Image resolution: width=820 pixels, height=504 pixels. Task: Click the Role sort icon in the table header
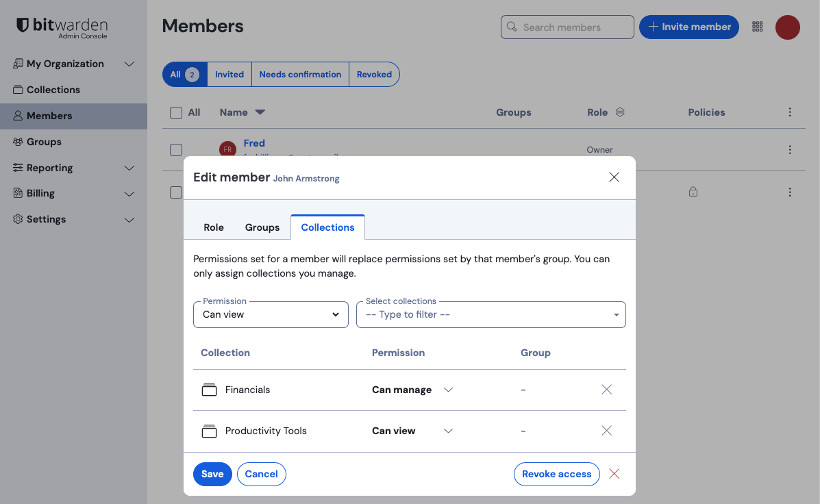click(x=621, y=112)
